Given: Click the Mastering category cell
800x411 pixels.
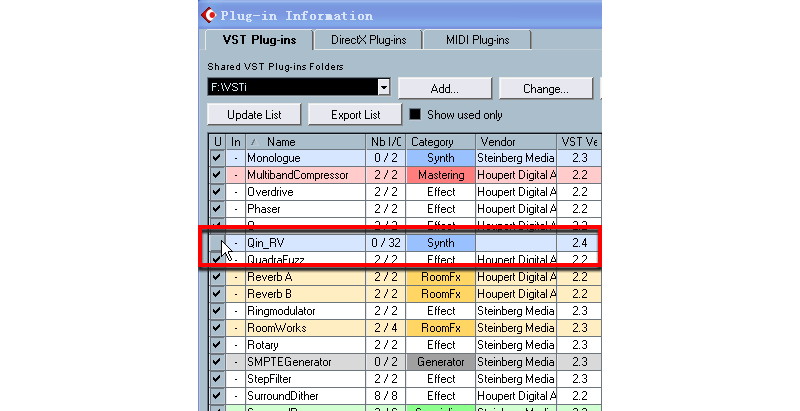Looking at the screenshot, I should 441,175.
